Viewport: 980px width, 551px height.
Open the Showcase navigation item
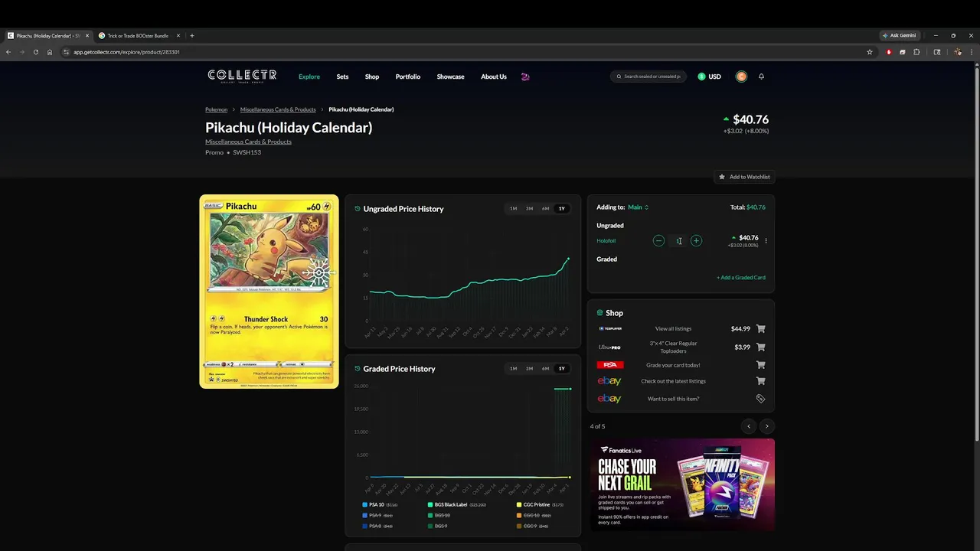[450, 77]
